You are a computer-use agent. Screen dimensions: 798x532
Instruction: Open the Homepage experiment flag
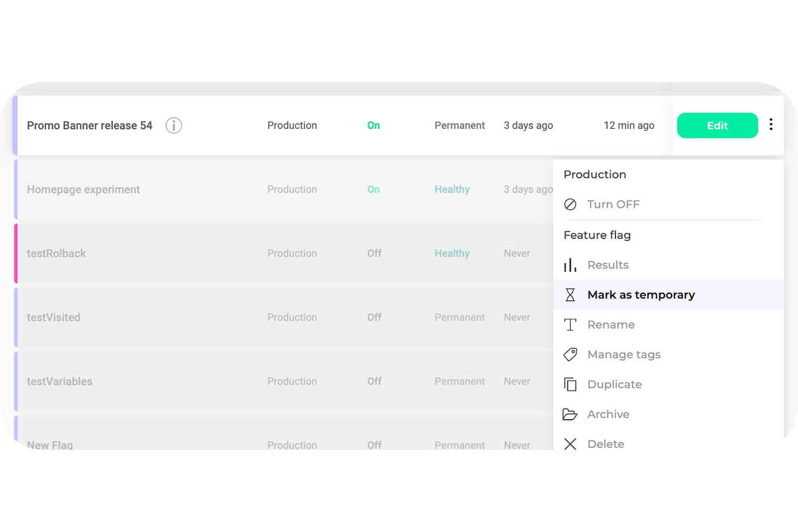click(83, 190)
